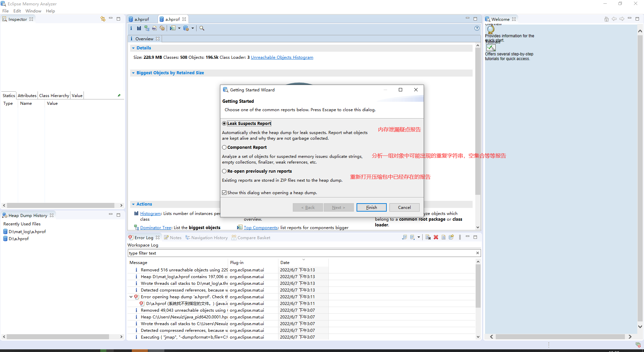Click the Clear Log Viewer icon
This screenshot has height=352, width=644.
click(x=428, y=237)
